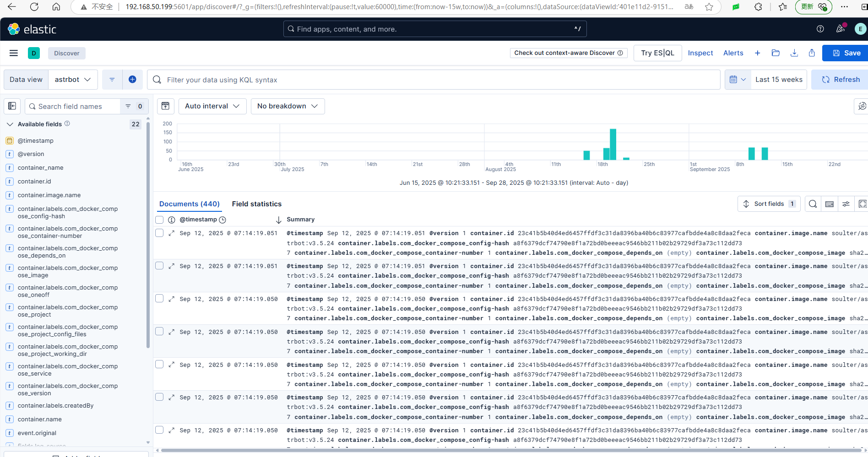The width and height of the screenshot is (868, 457).
Task: Select the first document row checkbox
Action: 159,233
